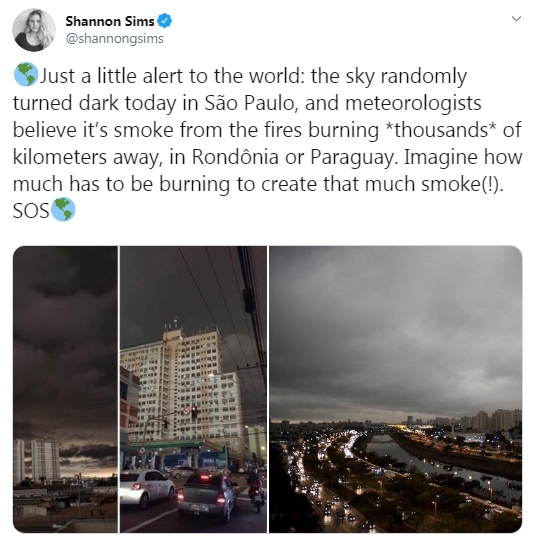
Task: Open the @shannongsims handle link
Action: coord(115,39)
